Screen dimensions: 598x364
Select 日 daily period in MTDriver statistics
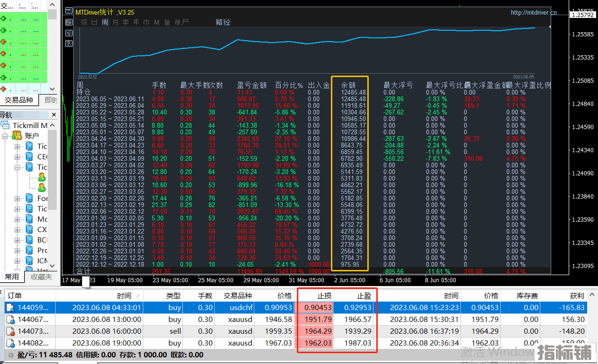(x=95, y=22)
